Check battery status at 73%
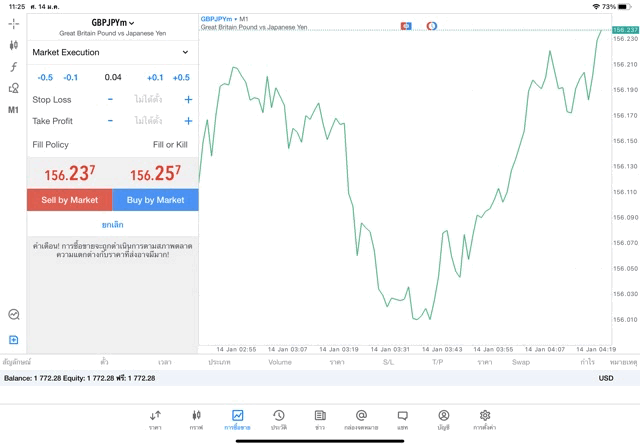This screenshot has height=447, width=640. (x=616, y=7)
